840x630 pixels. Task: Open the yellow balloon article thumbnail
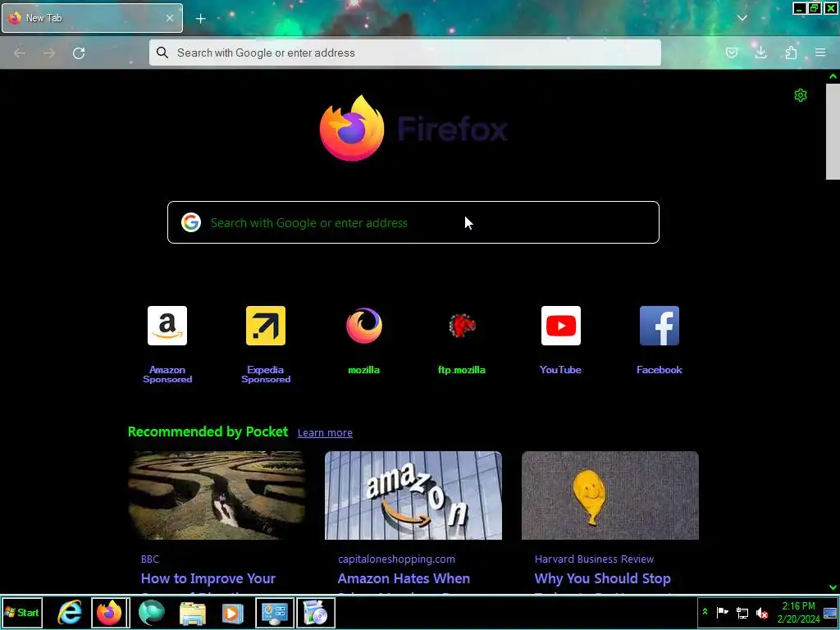pos(610,495)
